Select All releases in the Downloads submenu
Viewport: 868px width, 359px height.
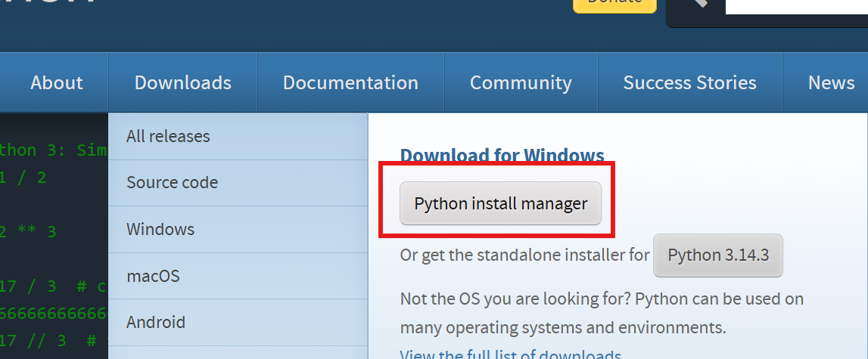[238, 136]
